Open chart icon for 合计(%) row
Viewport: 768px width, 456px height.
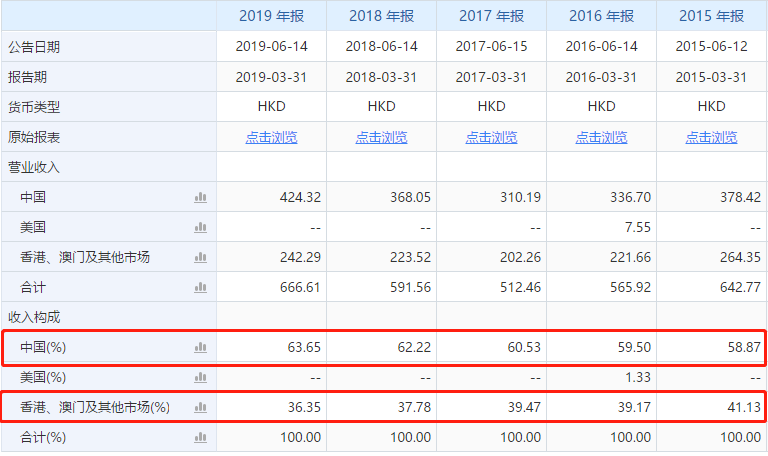coord(200,437)
